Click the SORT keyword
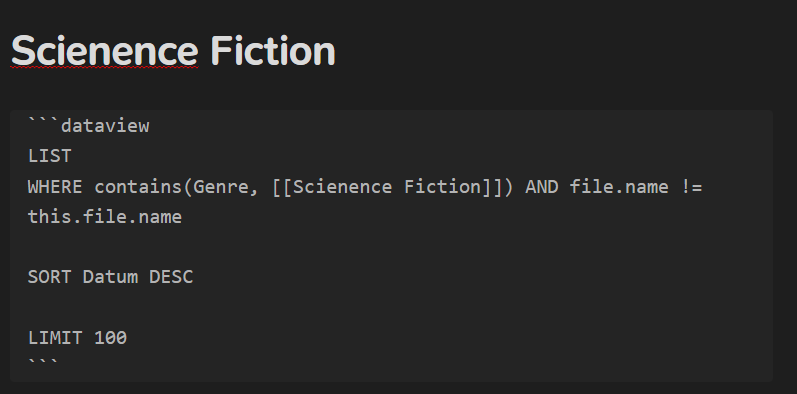 pyautogui.click(x=49, y=277)
